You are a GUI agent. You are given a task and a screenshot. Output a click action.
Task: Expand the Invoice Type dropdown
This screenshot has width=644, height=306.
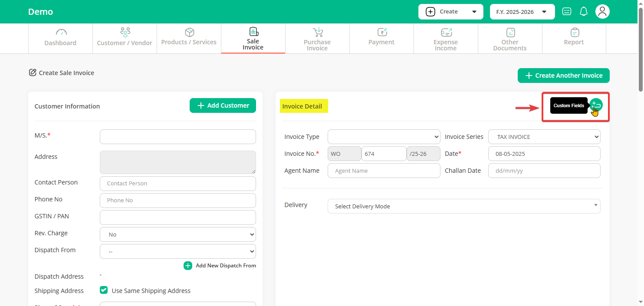(x=384, y=137)
